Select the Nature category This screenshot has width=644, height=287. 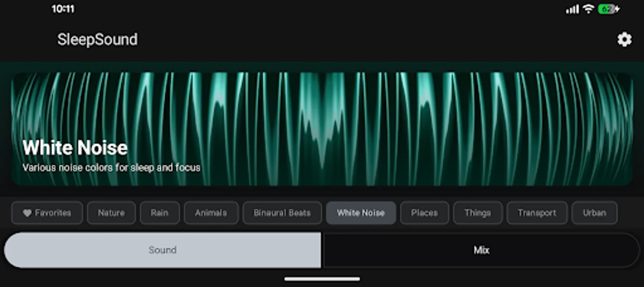click(111, 213)
